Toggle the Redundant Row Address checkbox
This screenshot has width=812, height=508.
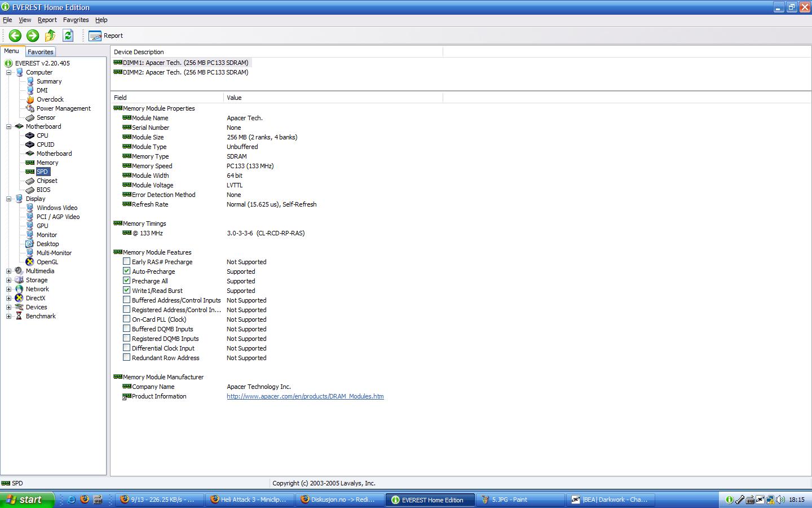126,357
